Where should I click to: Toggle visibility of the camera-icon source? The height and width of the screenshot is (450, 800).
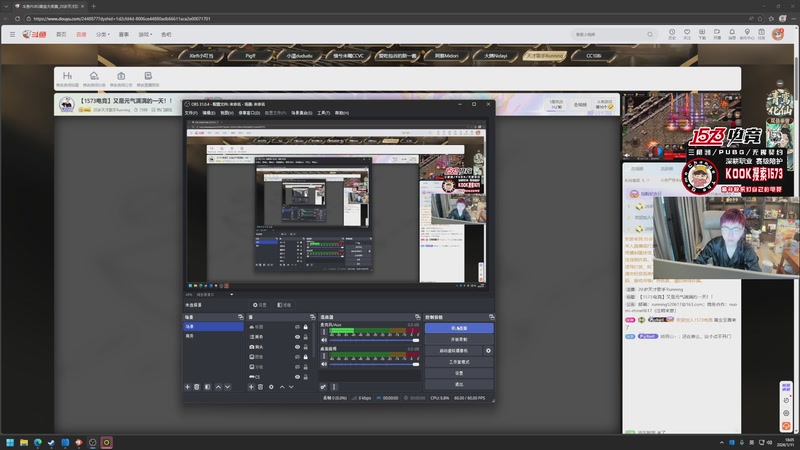pos(297,347)
